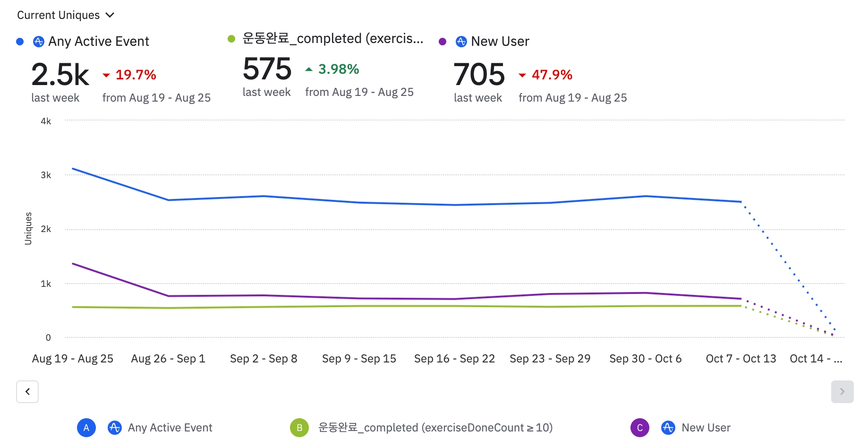
Task: Click the Oct 7 - Oct 13 axis label
Action: click(741, 359)
